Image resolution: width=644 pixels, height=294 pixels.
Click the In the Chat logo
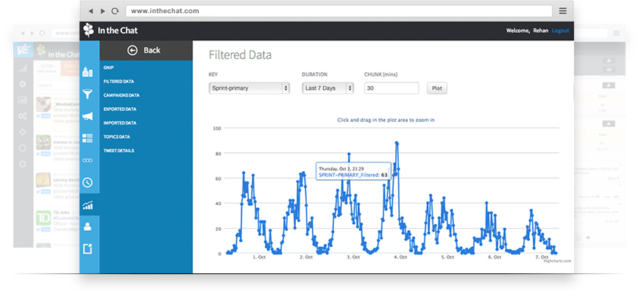click(110, 31)
